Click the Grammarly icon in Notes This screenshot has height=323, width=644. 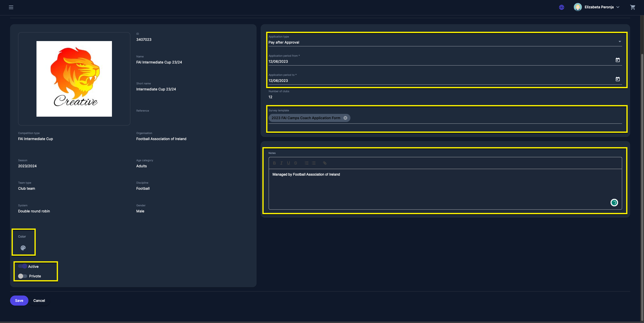[x=614, y=203]
